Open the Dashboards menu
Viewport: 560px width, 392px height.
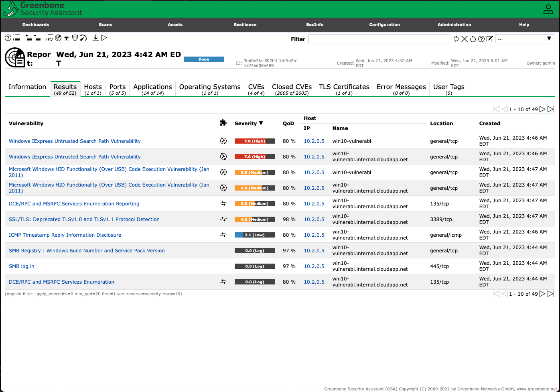coord(36,24)
